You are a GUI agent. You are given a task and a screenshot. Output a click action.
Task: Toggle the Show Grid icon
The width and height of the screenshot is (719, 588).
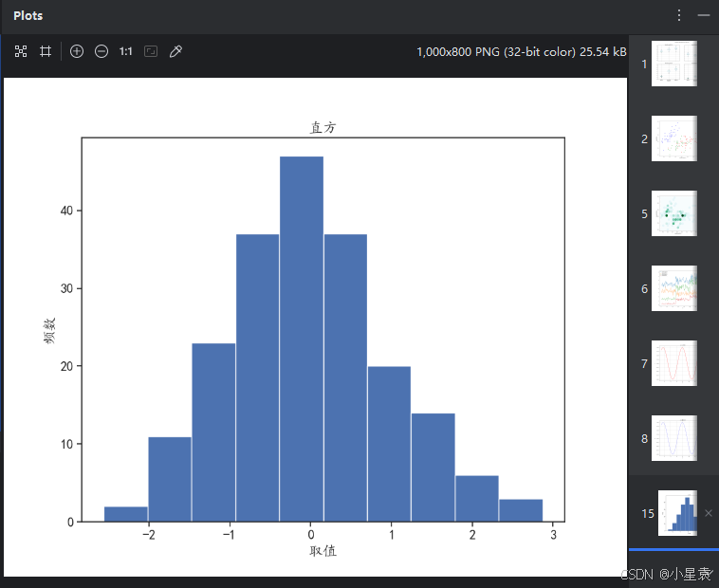point(46,51)
